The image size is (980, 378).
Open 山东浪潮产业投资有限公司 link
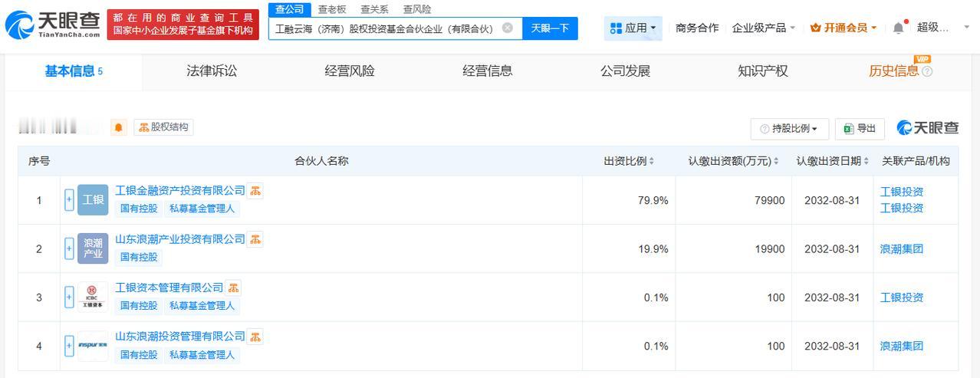(180, 238)
